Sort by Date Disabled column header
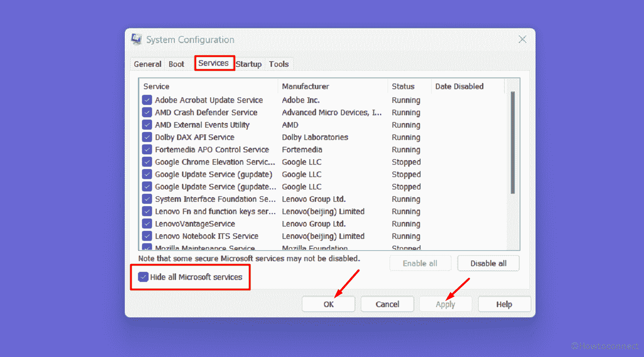Image resolution: width=644 pixels, height=357 pixels. point(468,86)
